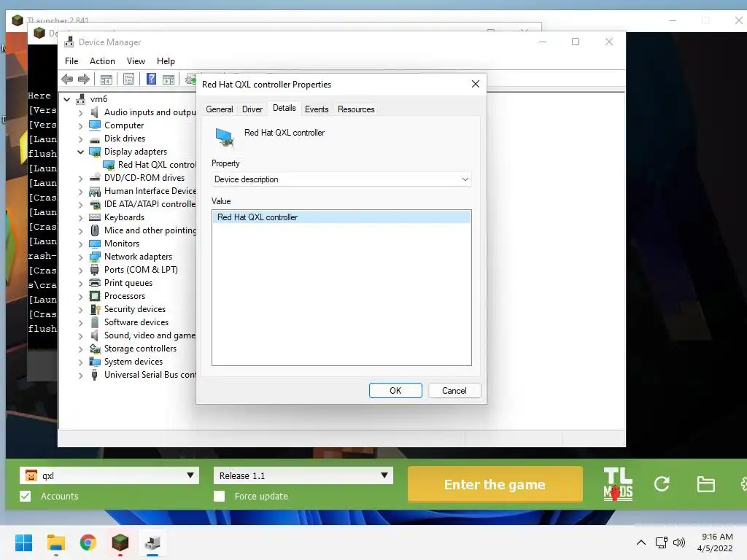Screen dimensions: 747x560
Task: Click the Forward arrow in Device Manager toolbar
Action: 84,79
